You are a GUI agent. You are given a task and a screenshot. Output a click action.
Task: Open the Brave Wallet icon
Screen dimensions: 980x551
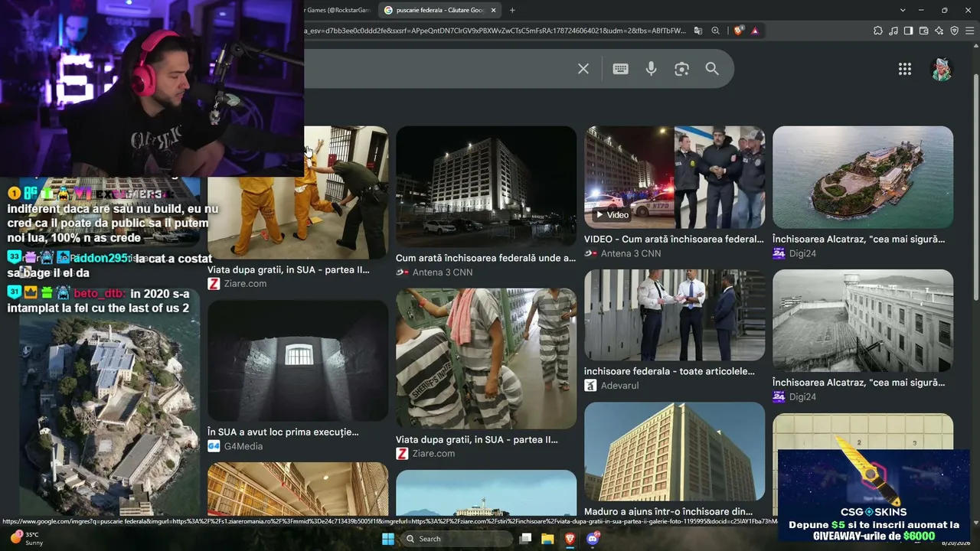(924, 31)
